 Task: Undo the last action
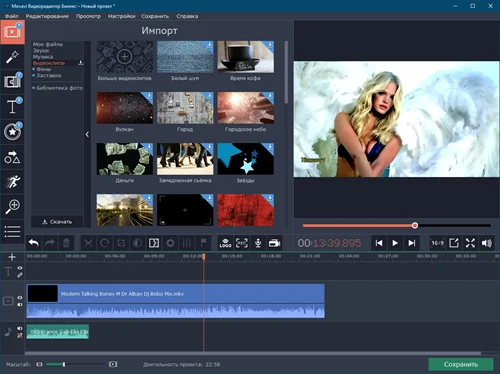coord(34,243)
